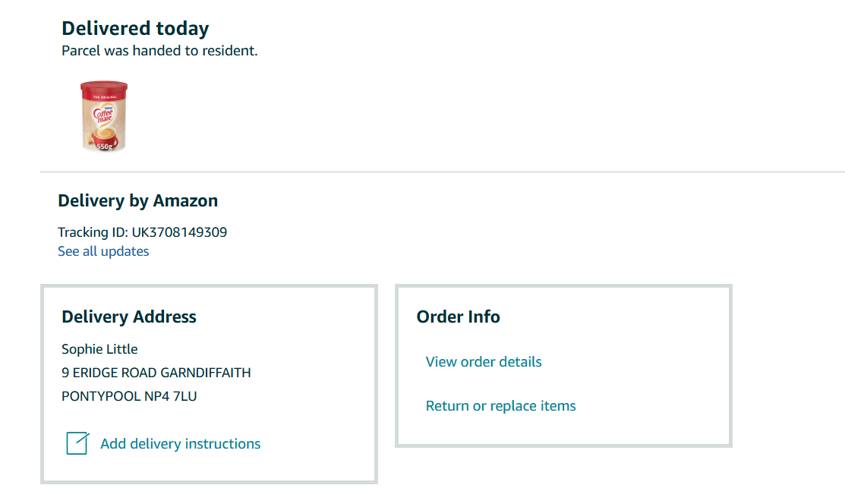This screenshot has height=504, width=845.
Task: Click the tracking number UK3708149309
Action: click(179, 232)
